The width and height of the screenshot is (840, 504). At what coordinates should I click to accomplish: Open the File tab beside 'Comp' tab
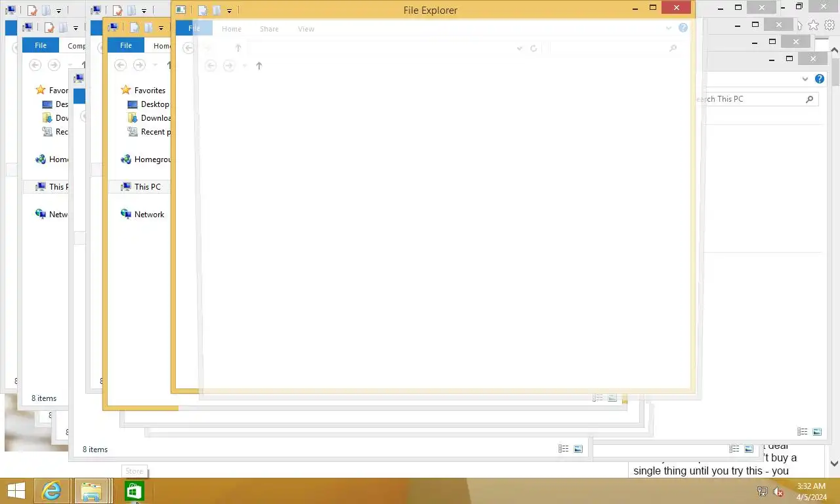41,45
